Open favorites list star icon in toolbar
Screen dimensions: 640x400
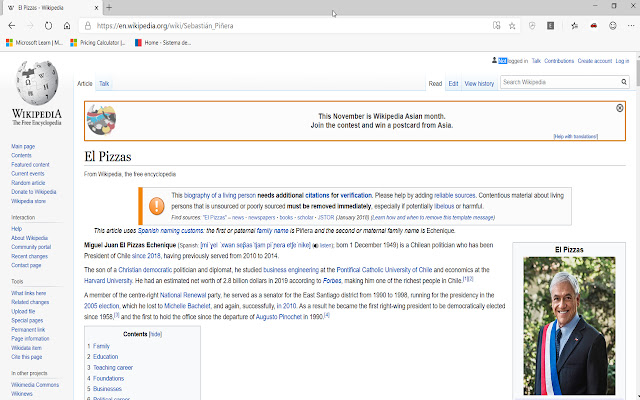pyautogui.click(x=574, y=26)
